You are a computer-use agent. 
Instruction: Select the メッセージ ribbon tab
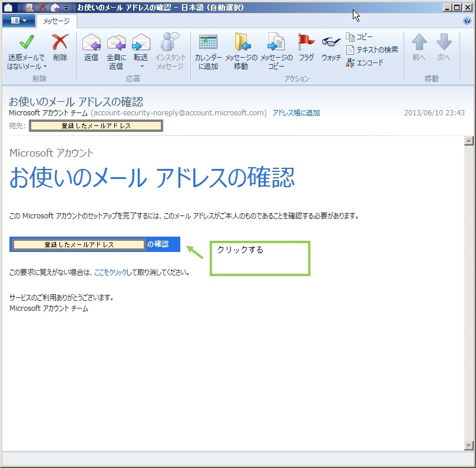click(57, 21)
